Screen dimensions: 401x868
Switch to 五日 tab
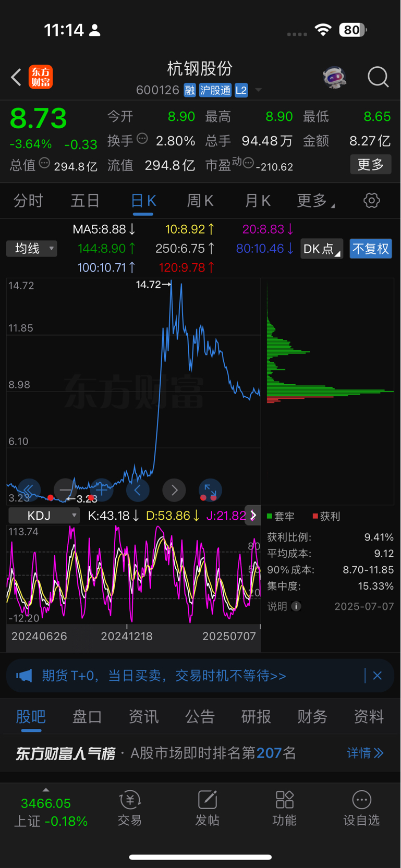tap(85, 201)
